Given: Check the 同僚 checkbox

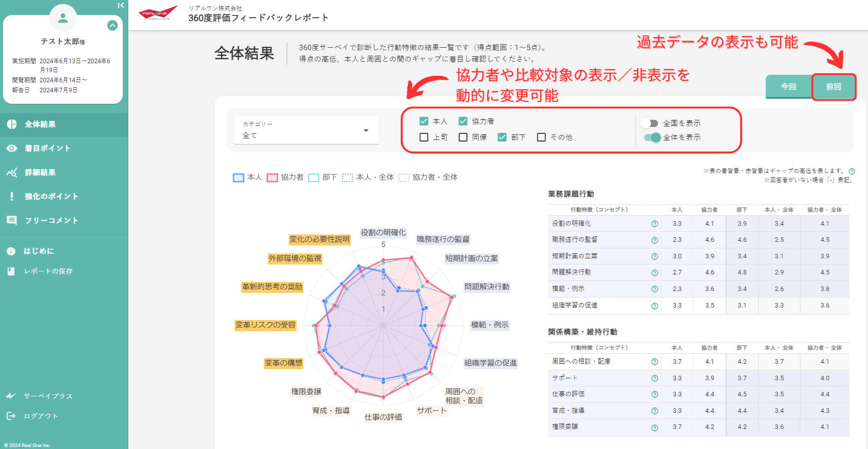Looking at the screenshot, I should pos(463,137).
